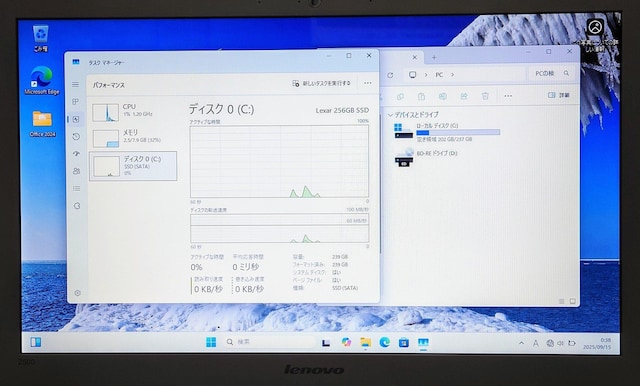
Task: Open the clock showing 2025/09/15
Action: 597,343
